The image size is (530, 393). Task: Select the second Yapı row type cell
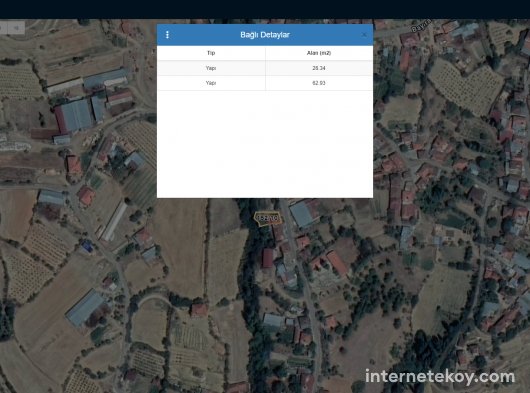tap(211, 83)
